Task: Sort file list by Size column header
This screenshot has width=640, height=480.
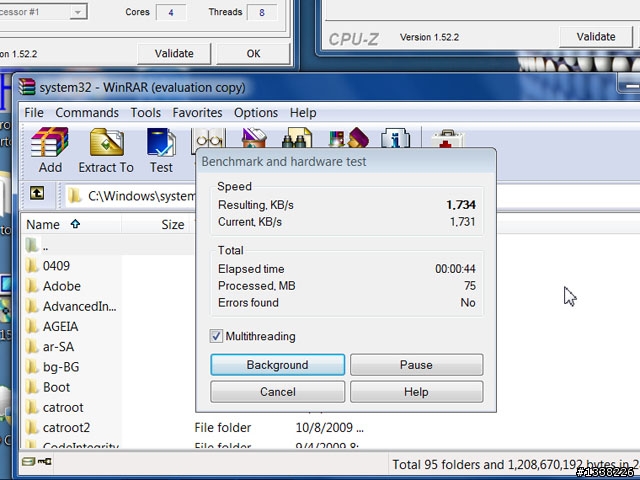Action: pos(157,224)
